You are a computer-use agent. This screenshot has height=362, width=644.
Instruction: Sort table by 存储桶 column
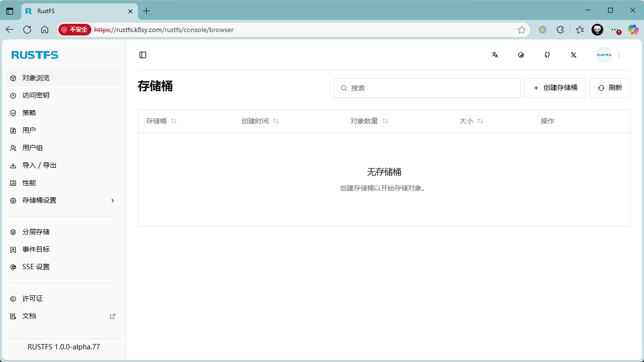174,121
